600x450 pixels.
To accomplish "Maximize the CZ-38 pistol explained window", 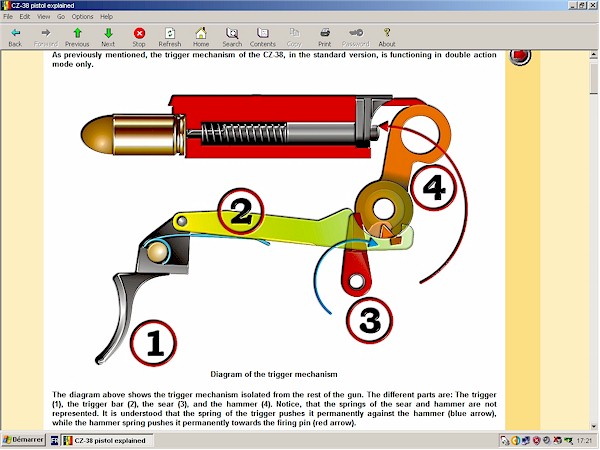I will click(x=582, y=5).
